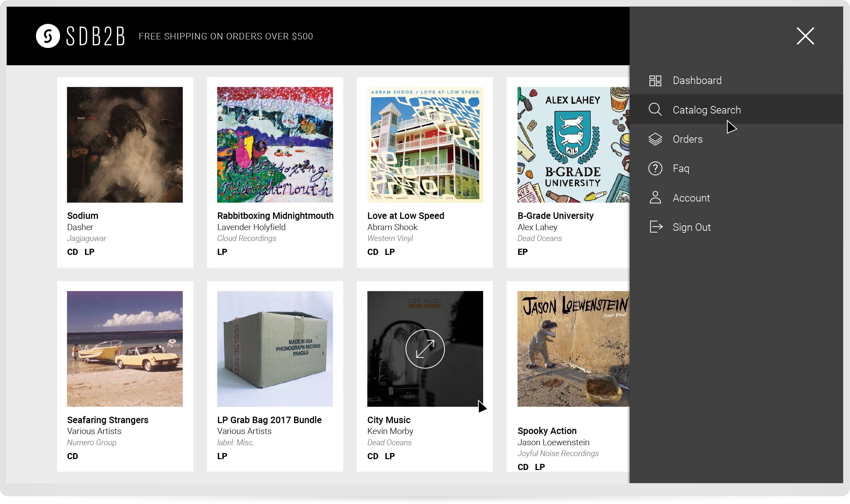
Task: Click the Seafaring Strangers title
Action: 107,420
